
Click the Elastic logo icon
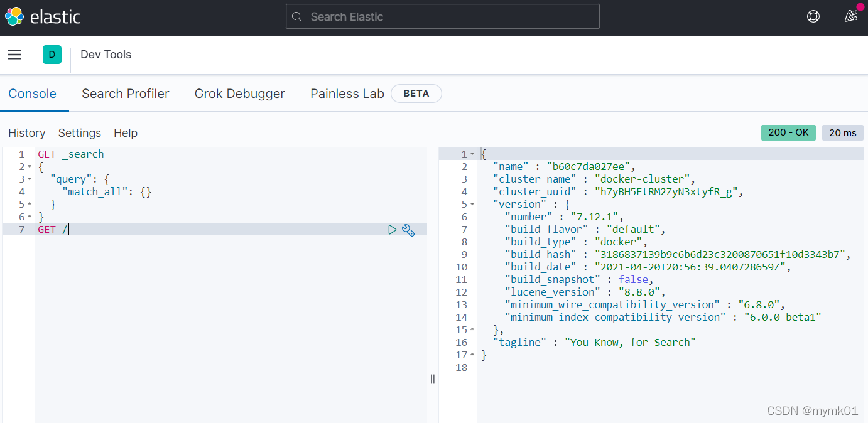point(14,17)
